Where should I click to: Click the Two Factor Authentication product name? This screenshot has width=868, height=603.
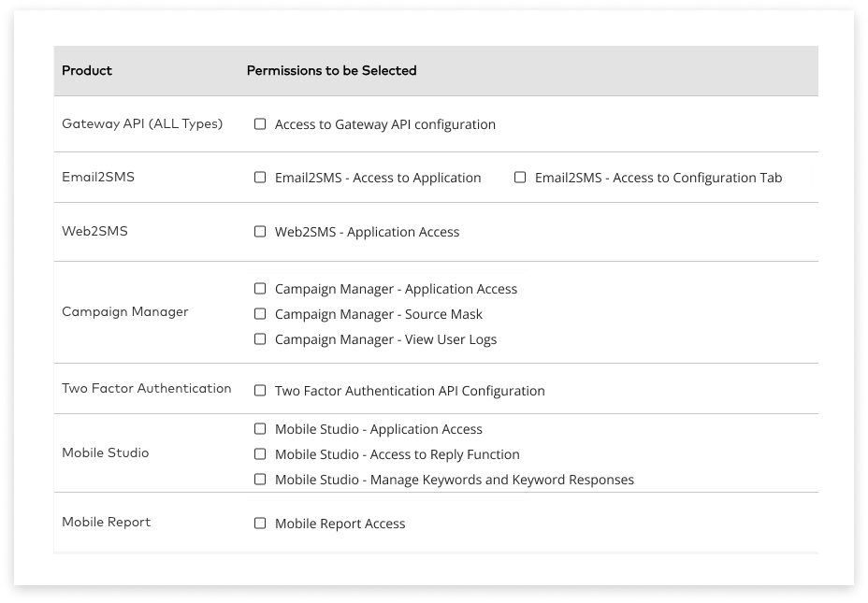point(146,388)
